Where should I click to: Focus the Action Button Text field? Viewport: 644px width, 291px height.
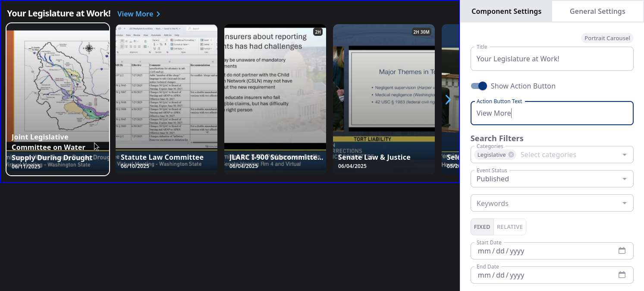(x=552, y=113)
